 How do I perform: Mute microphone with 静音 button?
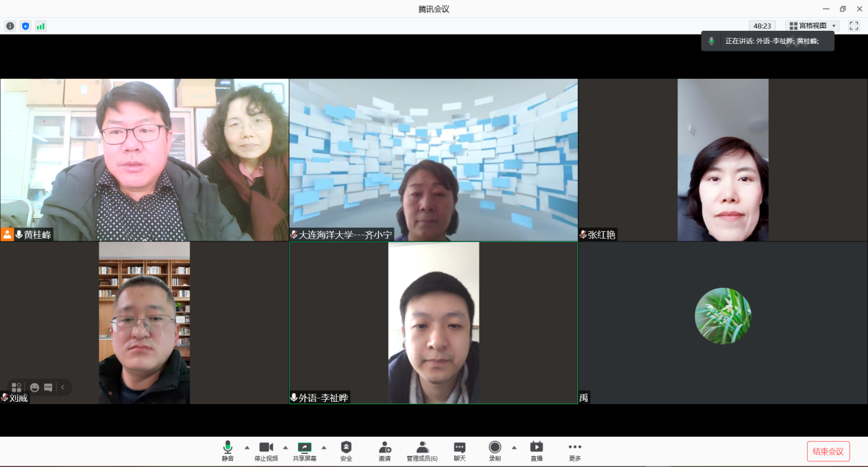(227, 451)
